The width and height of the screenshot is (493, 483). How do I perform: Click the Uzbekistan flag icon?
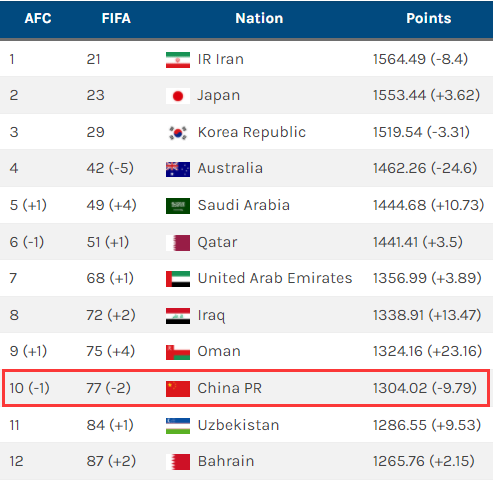click(x=178, y=426)
